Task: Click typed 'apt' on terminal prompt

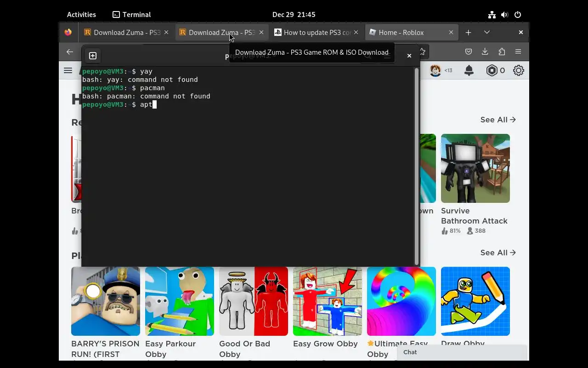Action: click(146, 105)
